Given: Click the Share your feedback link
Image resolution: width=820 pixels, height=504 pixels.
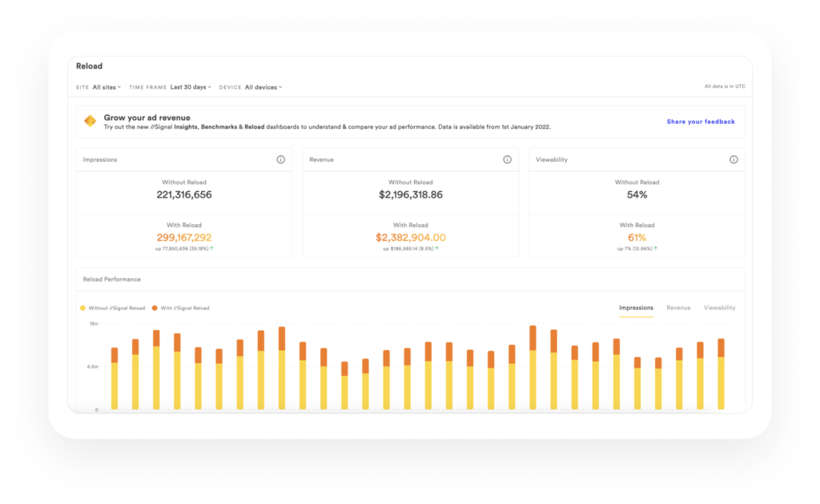Looking at the screenshot, I should tap(700, 122).
